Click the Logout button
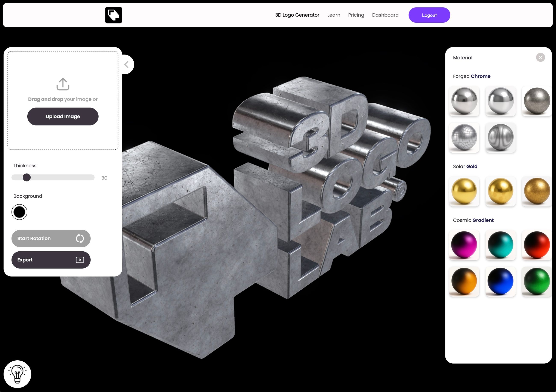The height and width of the screenshot is (392, 556). (x=429, y=15)
